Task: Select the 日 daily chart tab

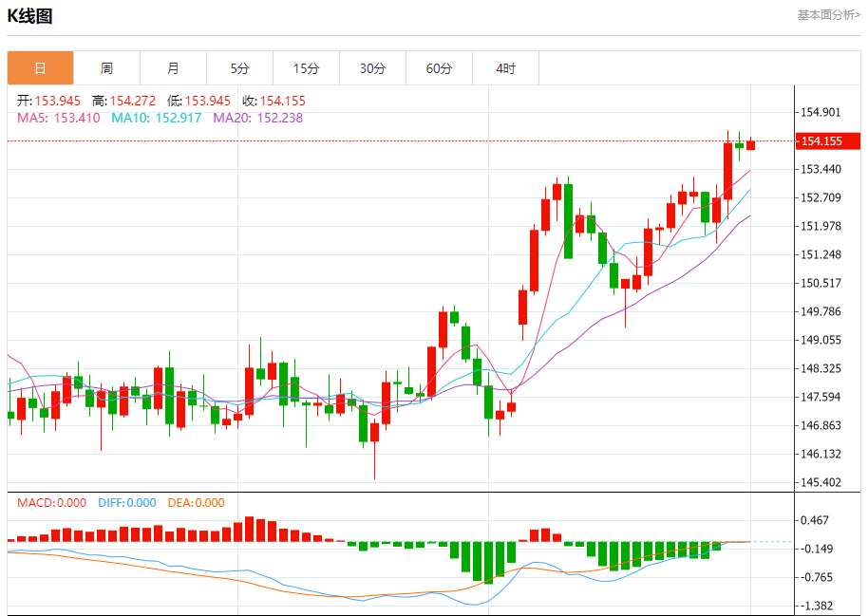Action: tap(40, 68)
